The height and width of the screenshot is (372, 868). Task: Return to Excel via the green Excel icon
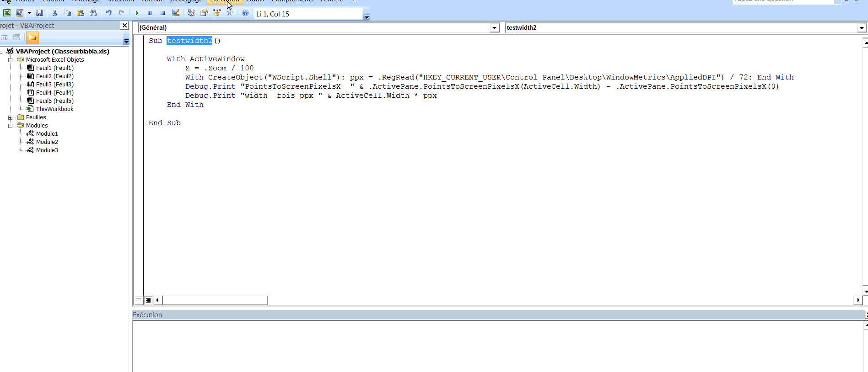[7, 13]
